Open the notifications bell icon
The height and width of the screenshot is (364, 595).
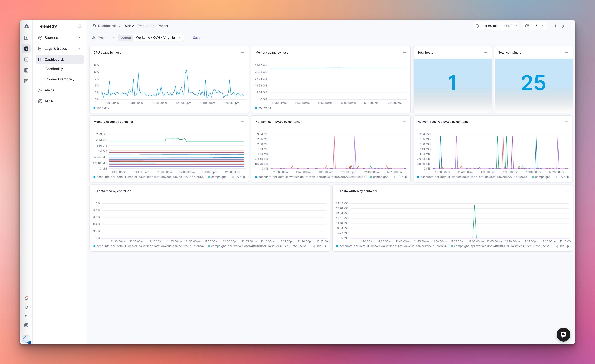[26, 298]
